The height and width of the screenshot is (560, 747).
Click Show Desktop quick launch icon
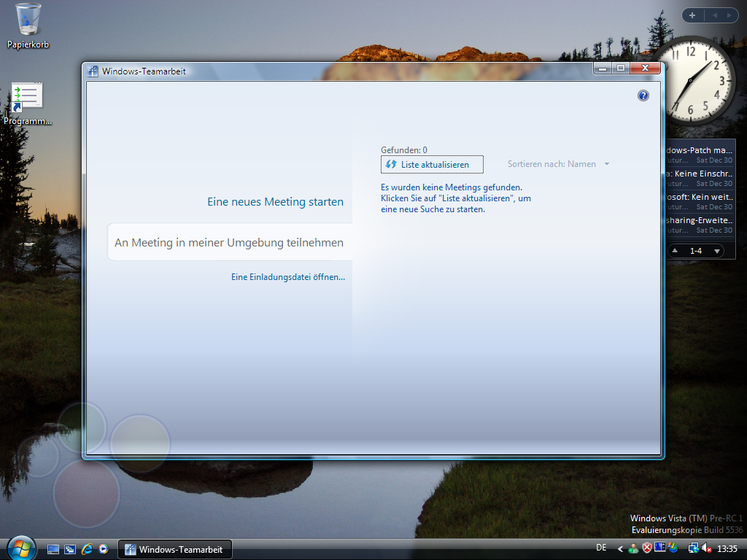pyautogui.click(x=53, y=550)
